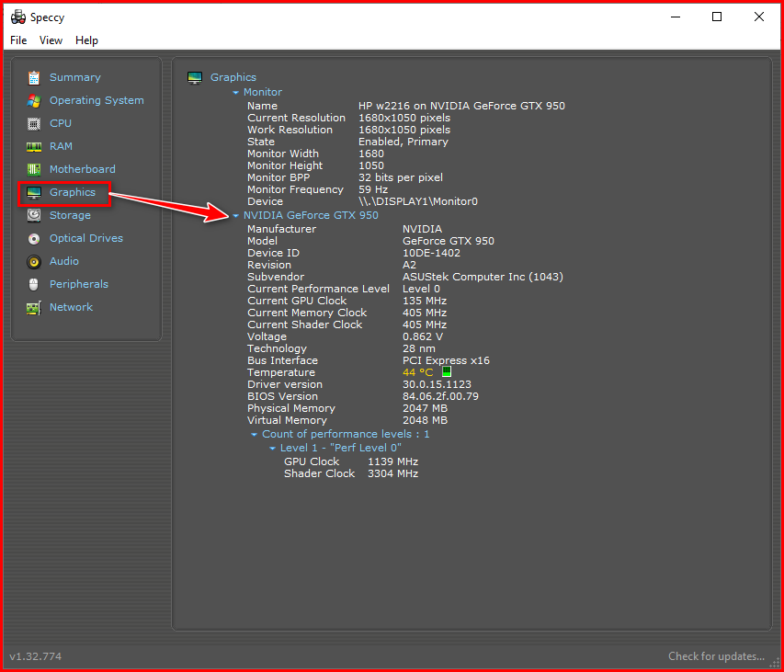Maximize the Speccy window
Viewport: 784px width, 672px height.
click(717, 17)
